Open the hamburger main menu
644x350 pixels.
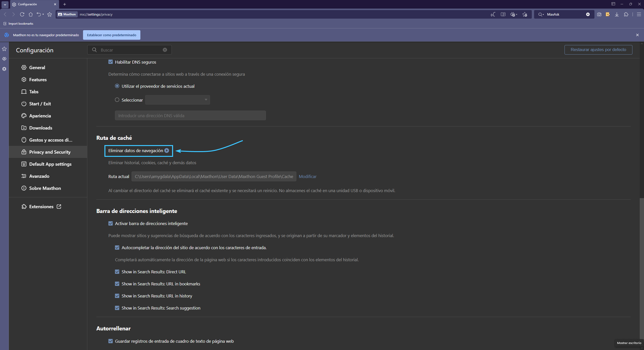[639, 14]
